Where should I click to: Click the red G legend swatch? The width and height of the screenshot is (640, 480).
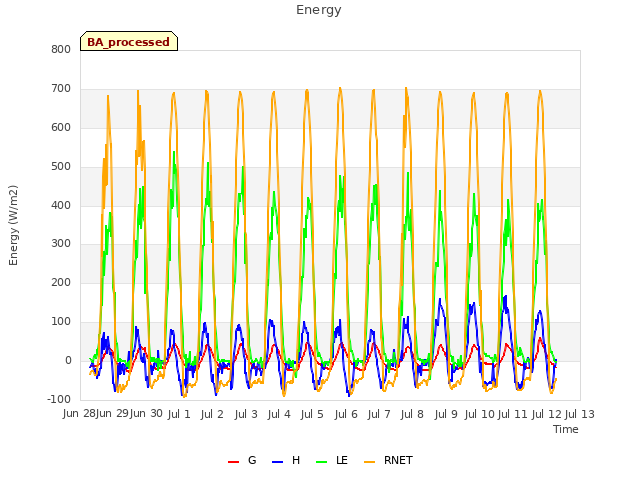233,462
